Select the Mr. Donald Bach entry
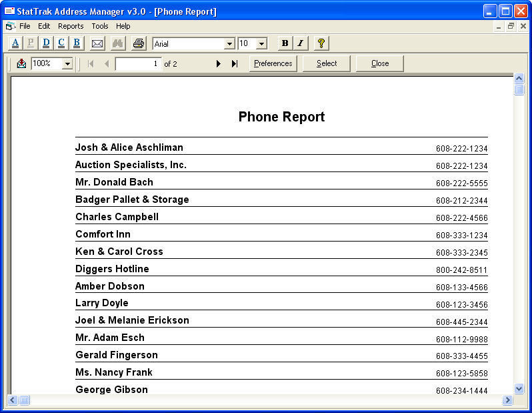 [115, 182]
